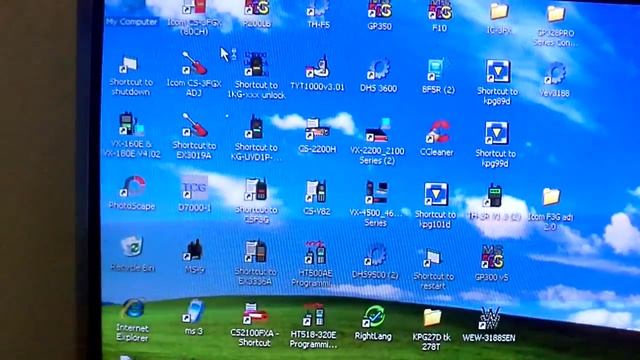640x360 pixels.
Task: Open the TH-F5 shortcut
Action: point(318,14)
